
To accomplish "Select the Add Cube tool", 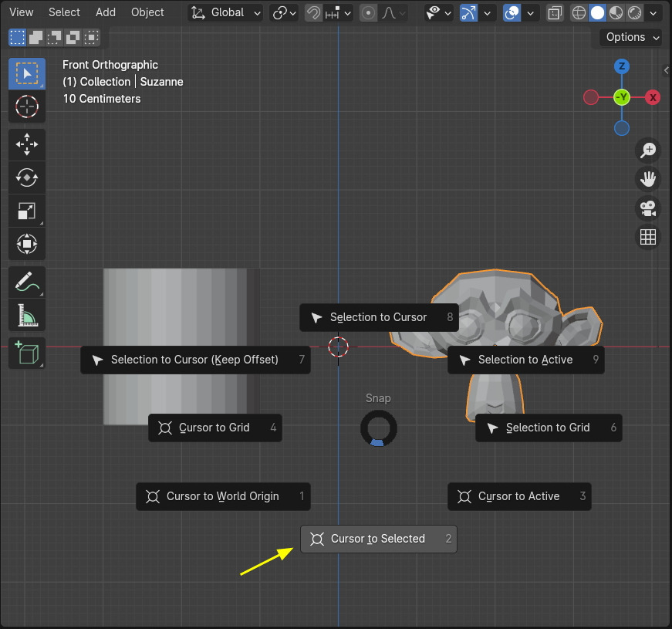I will tap(27, 353).
